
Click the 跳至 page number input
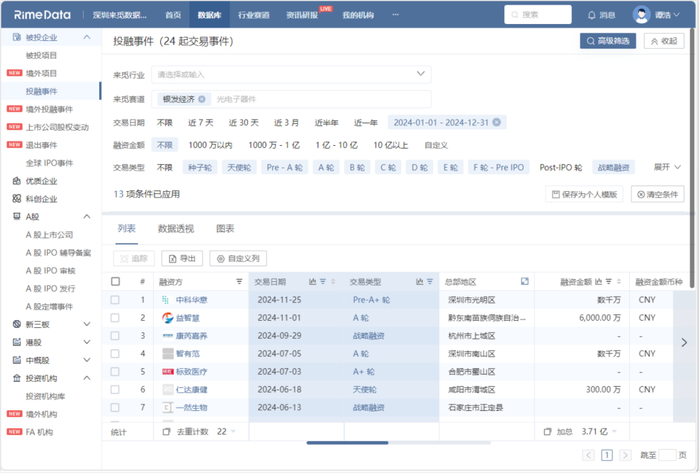[667, 455]
